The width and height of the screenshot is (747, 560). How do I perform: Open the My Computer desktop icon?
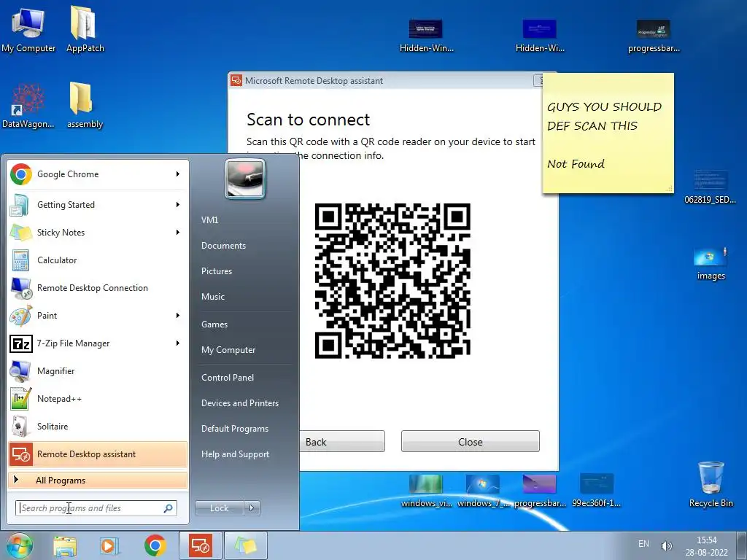pos(28,29)
